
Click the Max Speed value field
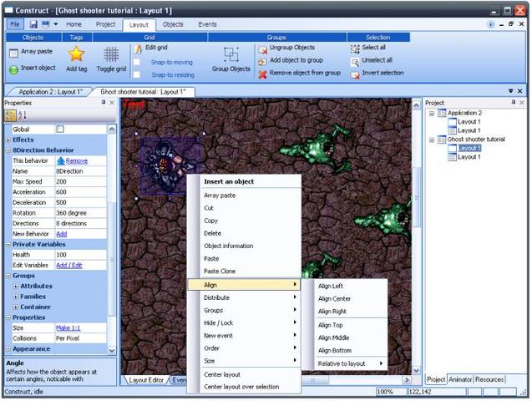80,181
